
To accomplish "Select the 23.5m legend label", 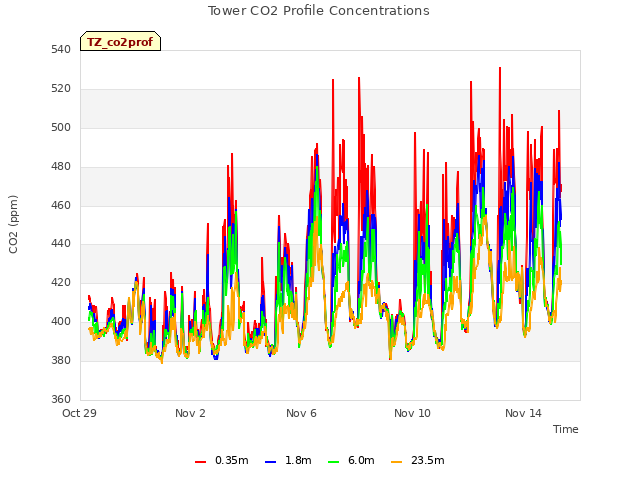I will 427,460.
